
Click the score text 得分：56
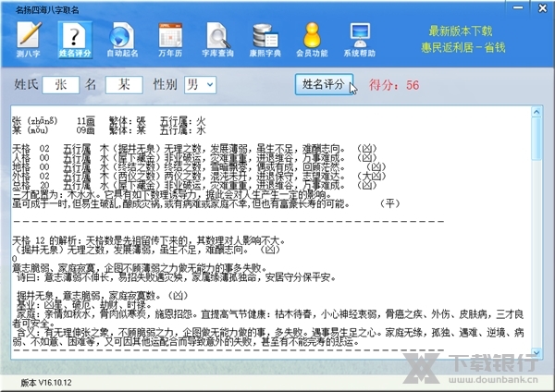[x=394, y=85]
